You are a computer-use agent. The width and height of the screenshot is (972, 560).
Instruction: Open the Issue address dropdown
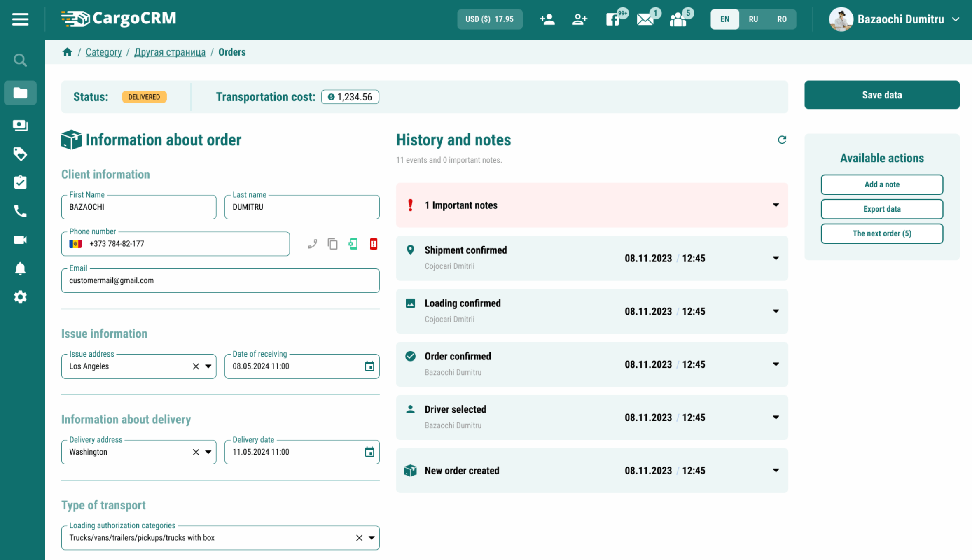click(208, 366)
